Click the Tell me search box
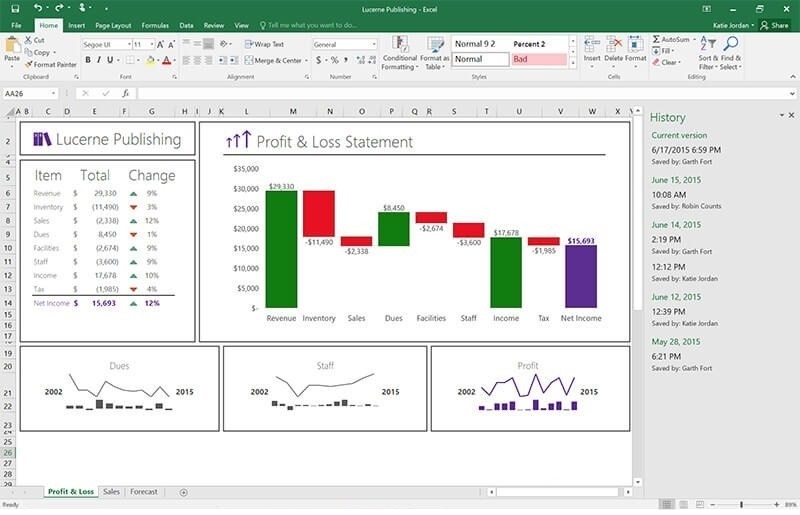Viewport: 800px width, 515px height. [308, 25]
